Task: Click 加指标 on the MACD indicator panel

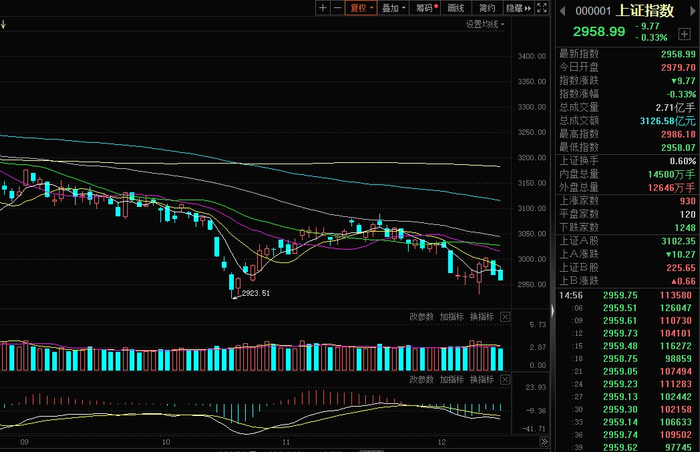Action: 452,380
